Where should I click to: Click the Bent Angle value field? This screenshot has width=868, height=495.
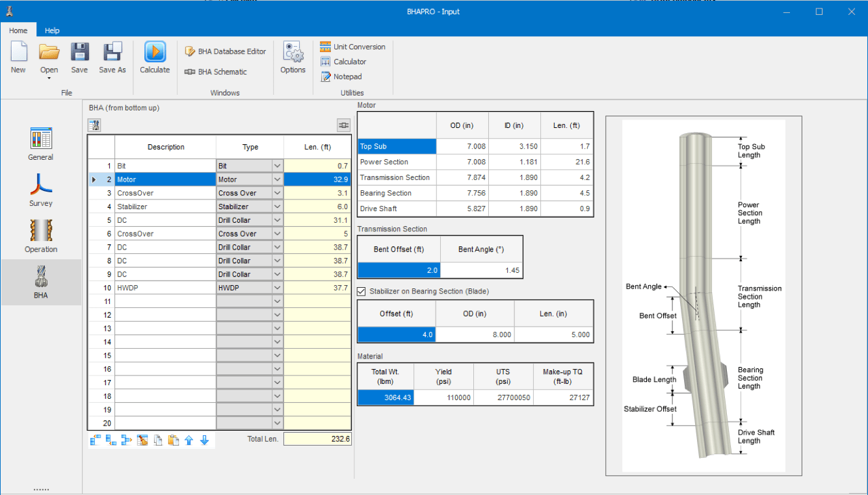pos(482,270)
